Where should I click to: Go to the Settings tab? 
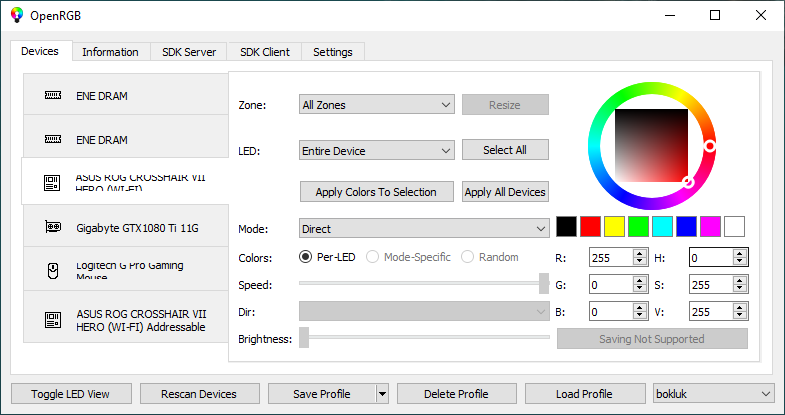pyautogui.click(x=333, y=52)
